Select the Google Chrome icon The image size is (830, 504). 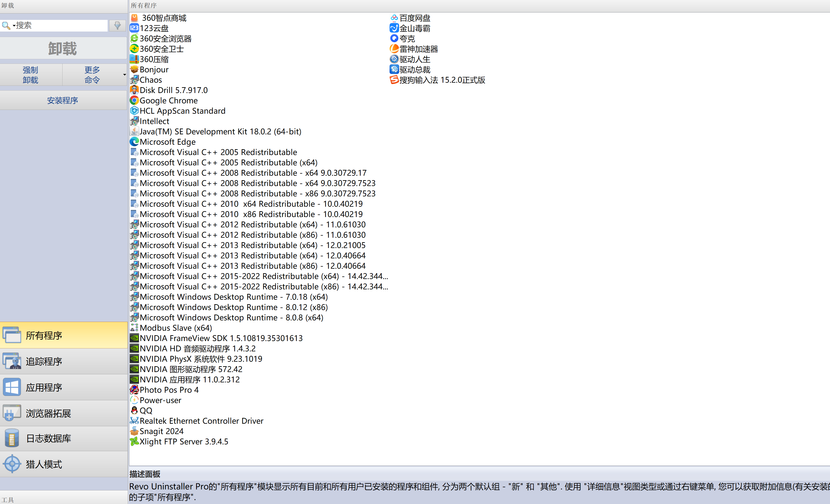click(134, 100)
